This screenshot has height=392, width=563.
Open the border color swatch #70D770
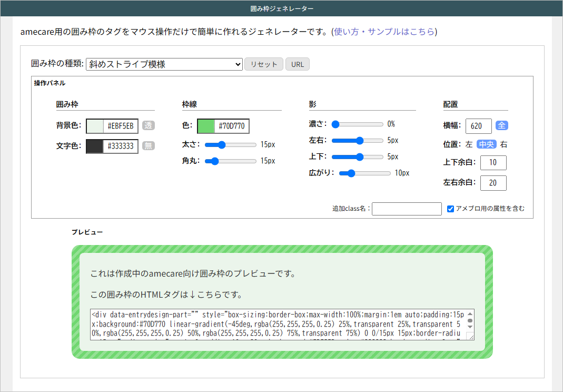206,126
